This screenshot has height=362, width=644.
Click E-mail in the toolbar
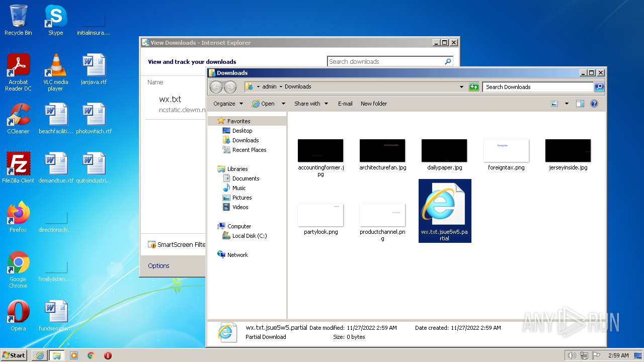[345, 104]
